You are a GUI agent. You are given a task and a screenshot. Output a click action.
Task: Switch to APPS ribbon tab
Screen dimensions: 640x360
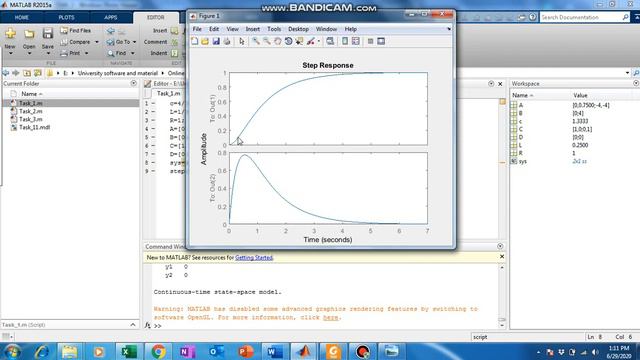(x=110, y=18)
